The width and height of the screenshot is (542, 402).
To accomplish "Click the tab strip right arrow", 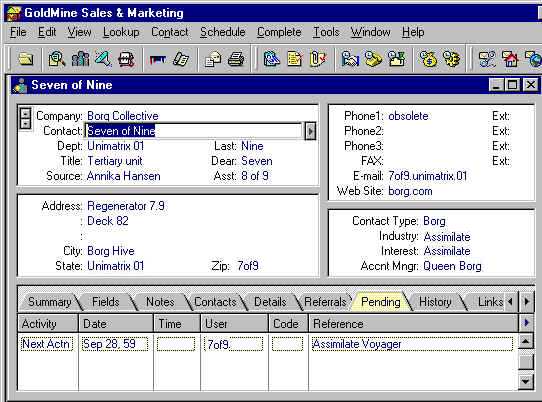I will [x=526, y=302].
